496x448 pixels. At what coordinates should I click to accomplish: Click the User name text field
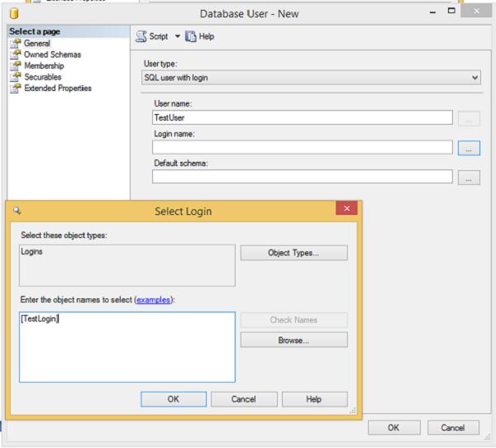(303, 117)
